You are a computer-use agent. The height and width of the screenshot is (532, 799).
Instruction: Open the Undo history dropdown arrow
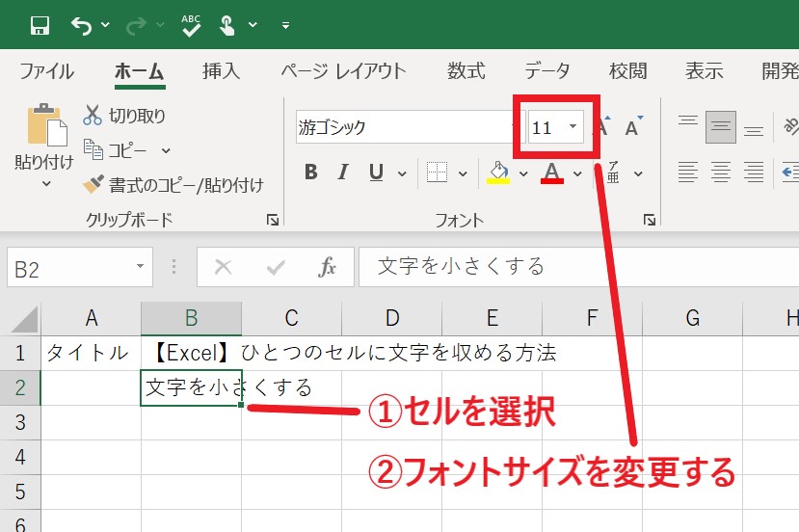point(105,24)
